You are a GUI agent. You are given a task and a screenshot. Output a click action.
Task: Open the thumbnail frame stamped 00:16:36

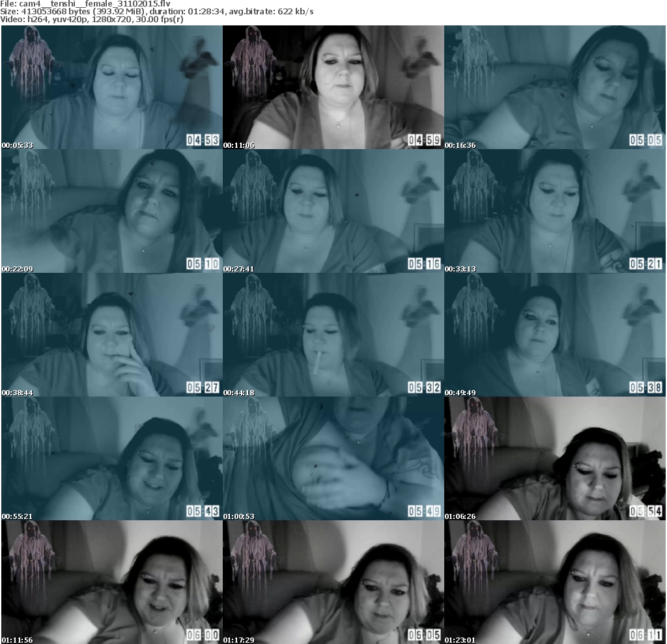pos(555,87)
